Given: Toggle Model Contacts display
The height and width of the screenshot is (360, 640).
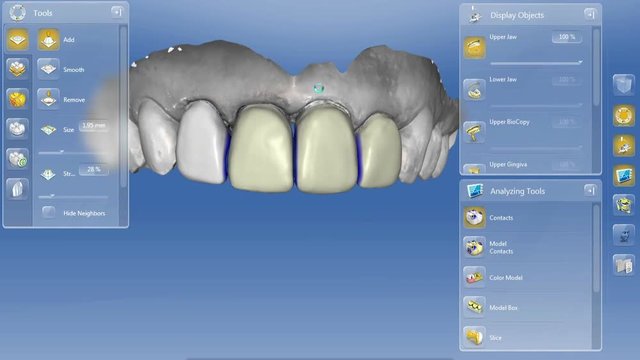Looking at the screenshot, I should tap(474, 247).
